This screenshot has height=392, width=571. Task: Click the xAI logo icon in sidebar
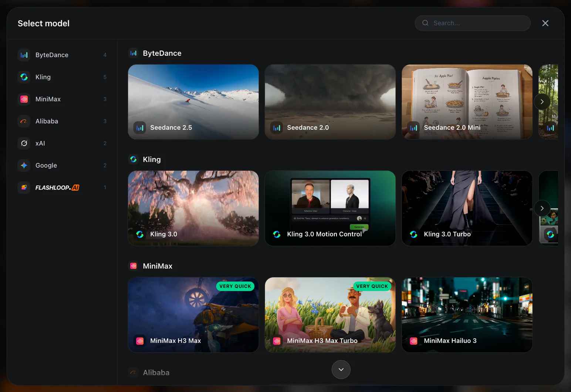[x=24, y=143]
